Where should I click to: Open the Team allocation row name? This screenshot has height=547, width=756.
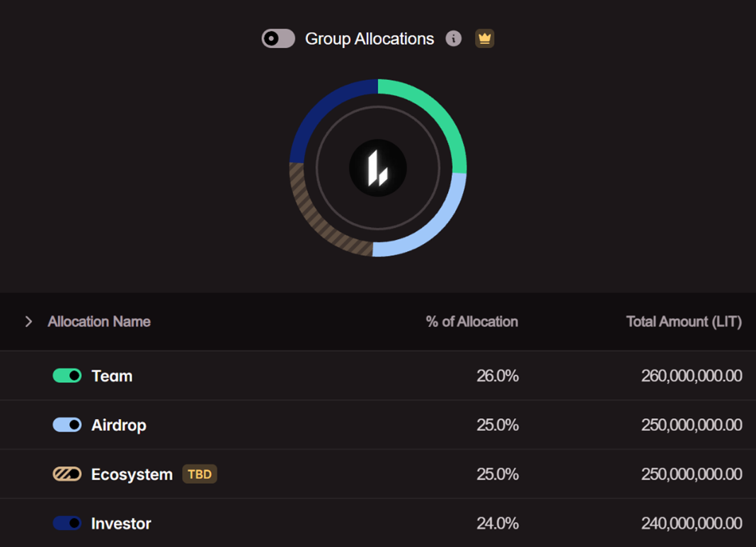point(112,376)
